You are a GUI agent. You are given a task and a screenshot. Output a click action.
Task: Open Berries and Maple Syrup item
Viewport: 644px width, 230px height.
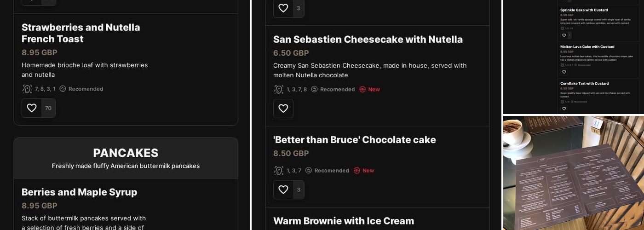click(79, 192)
